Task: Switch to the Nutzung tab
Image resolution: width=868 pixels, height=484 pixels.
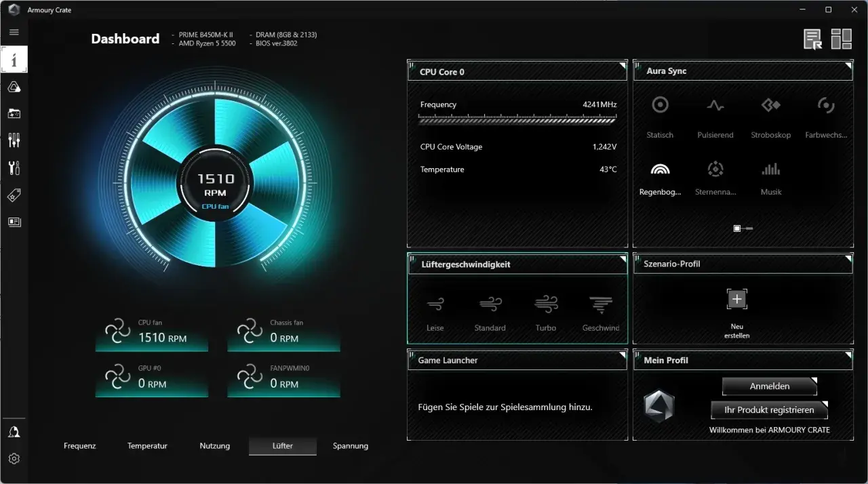Action: tap(215, 446)
